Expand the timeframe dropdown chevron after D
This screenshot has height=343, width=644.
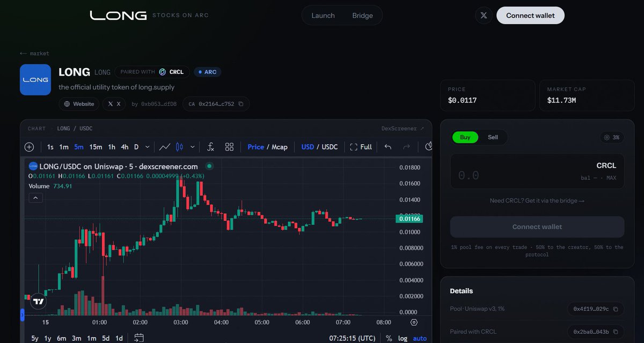pos(148,147)
